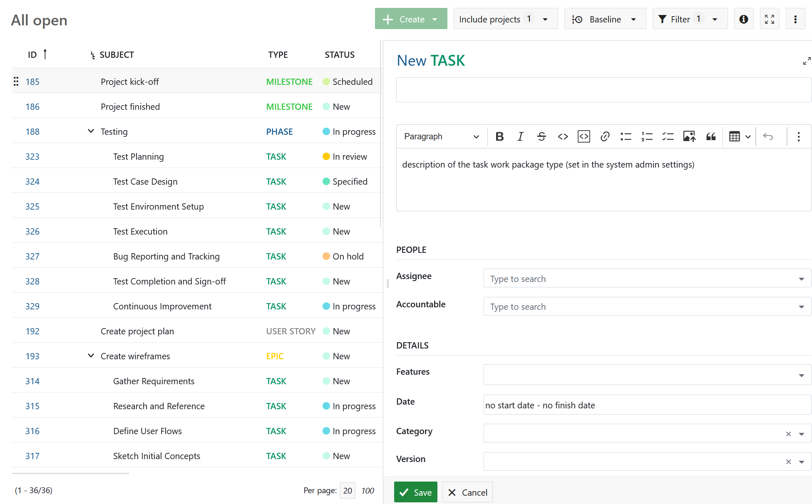
Task: Insert a to-do checklist
Action: pyautogui.click(x=668, y=136)
